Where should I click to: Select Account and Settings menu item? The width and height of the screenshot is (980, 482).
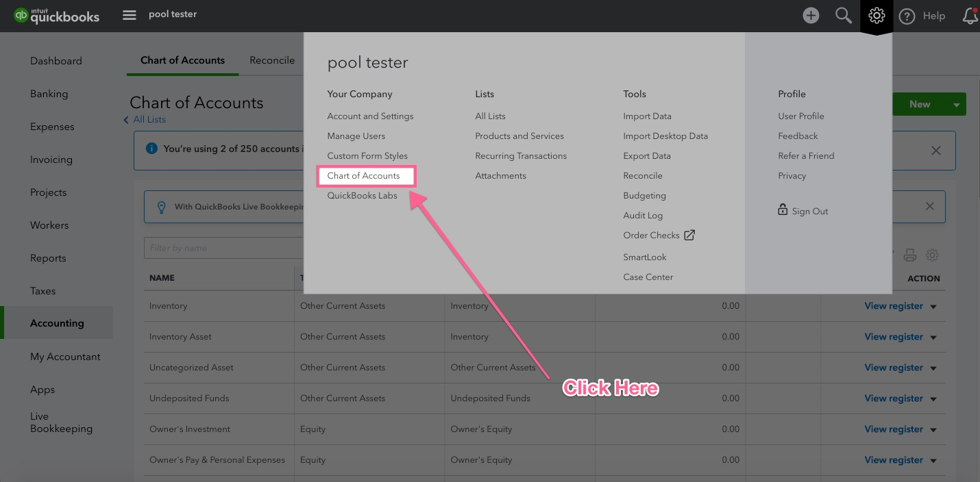click(x=370, y=116)
